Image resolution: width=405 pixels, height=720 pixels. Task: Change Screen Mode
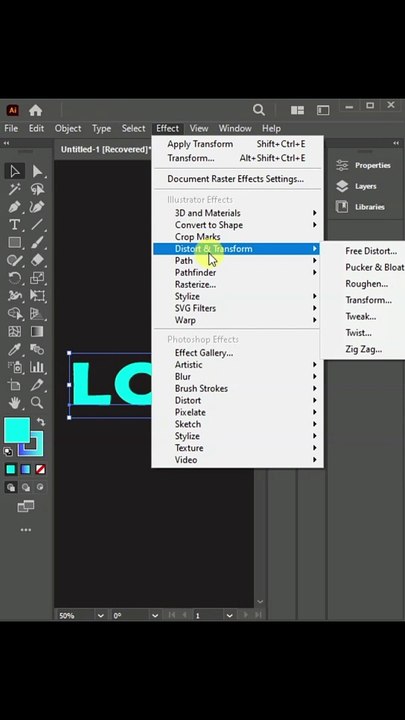(x=26, y=506)
